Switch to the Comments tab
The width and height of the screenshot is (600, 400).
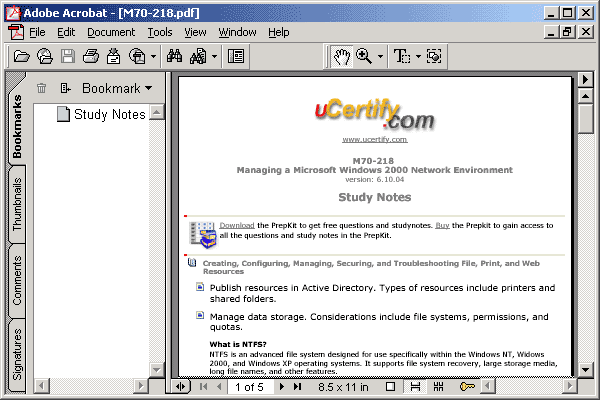[16, 281]
